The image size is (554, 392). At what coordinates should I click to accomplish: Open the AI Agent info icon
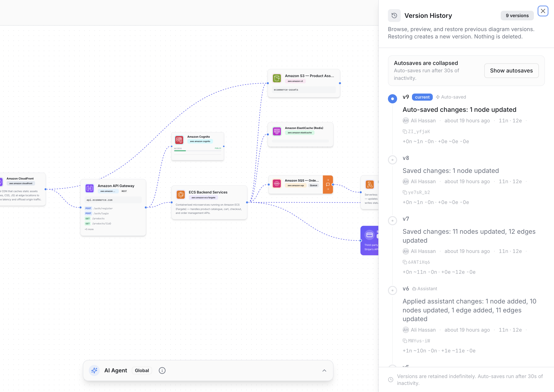(x=162, y=371)
